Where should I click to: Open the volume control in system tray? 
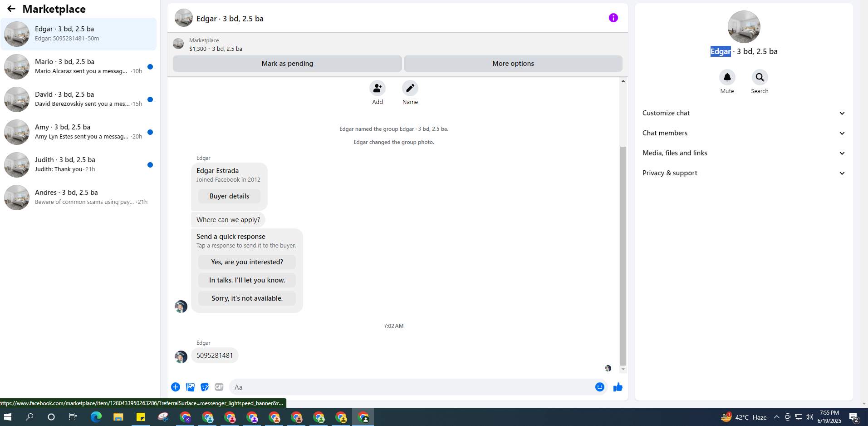[809, 417]
